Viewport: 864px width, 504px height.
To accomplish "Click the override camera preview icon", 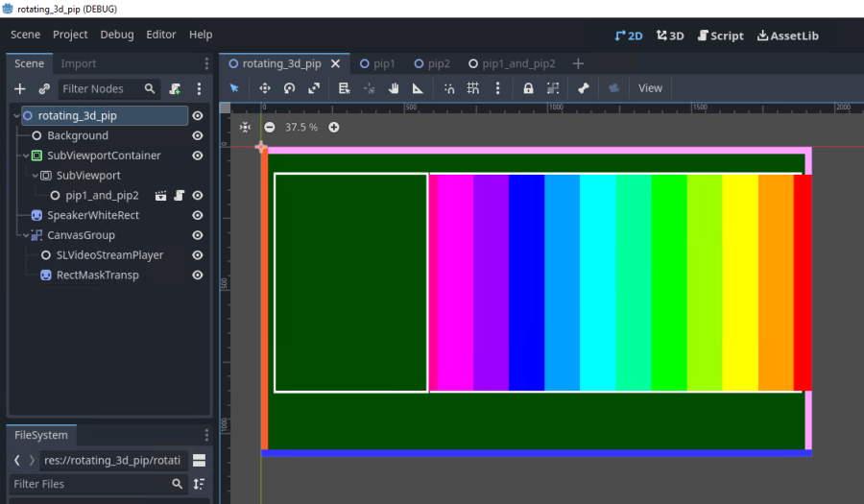I will coord(613,88).
